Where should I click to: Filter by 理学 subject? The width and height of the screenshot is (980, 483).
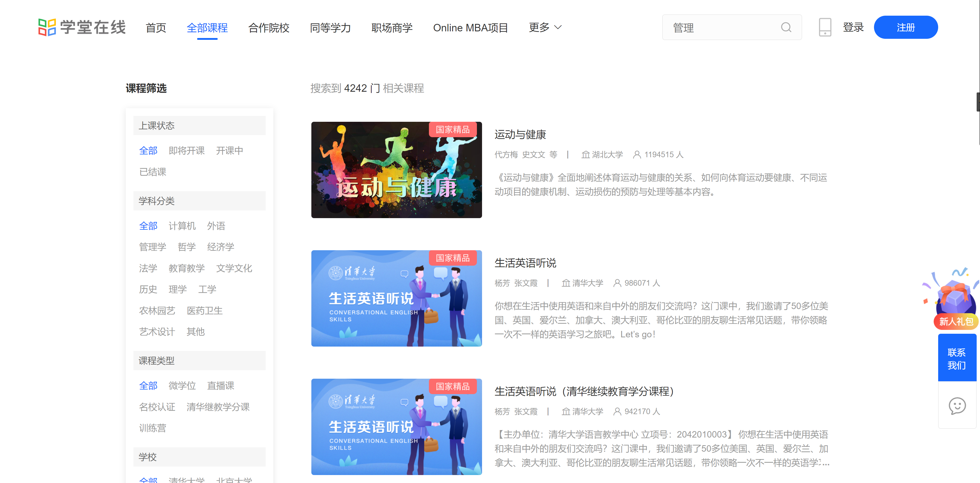pyautogui.click(x=178, y=289)
